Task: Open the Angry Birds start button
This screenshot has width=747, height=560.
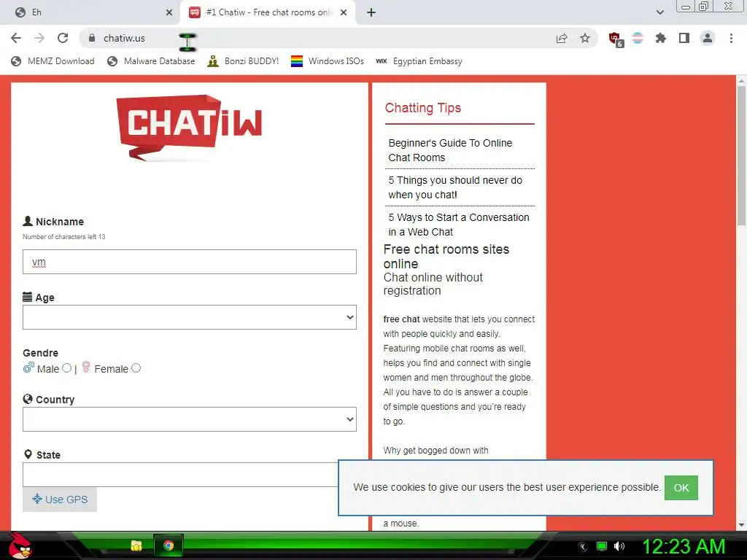Action: [19, 545]
